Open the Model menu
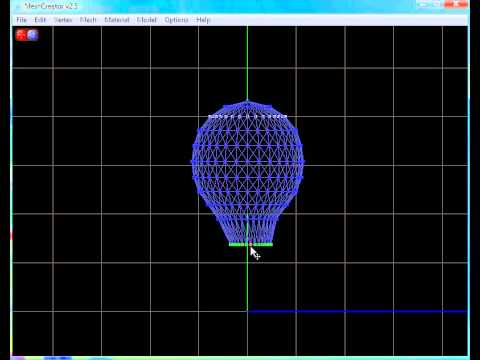Viewport: 480px width, 360px height. point(147,20)
